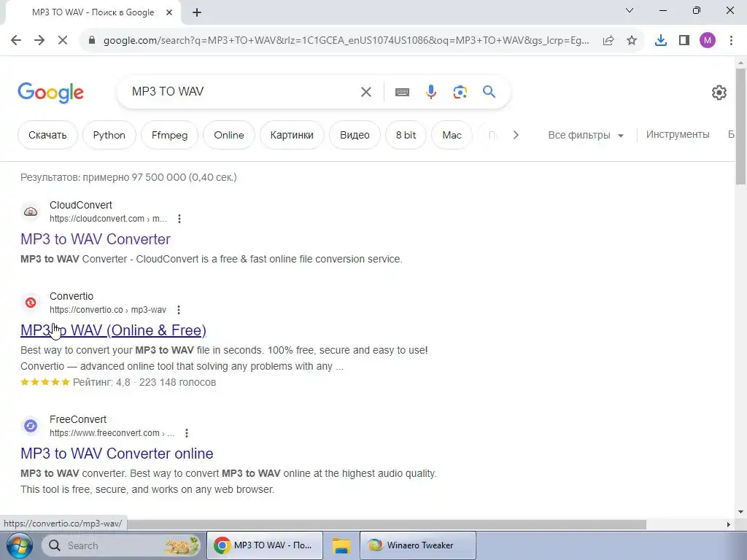The image size is (747, 560).
Task: Click in the Google search box text
Action: 168,91
